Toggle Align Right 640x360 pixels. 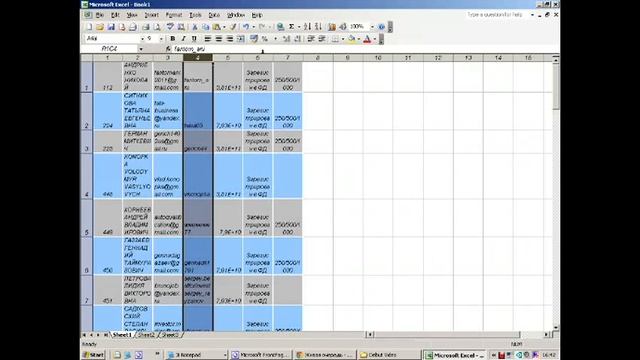coord(230,39)
